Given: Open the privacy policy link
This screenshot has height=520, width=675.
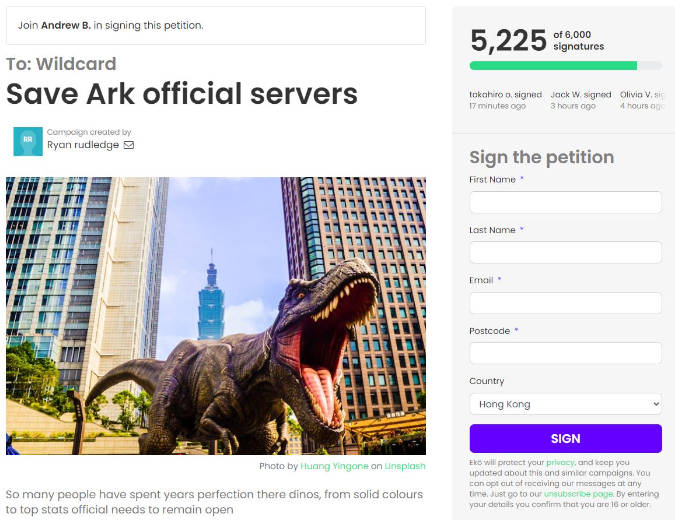Looking at the screenshot, I should tap(560, 462).
